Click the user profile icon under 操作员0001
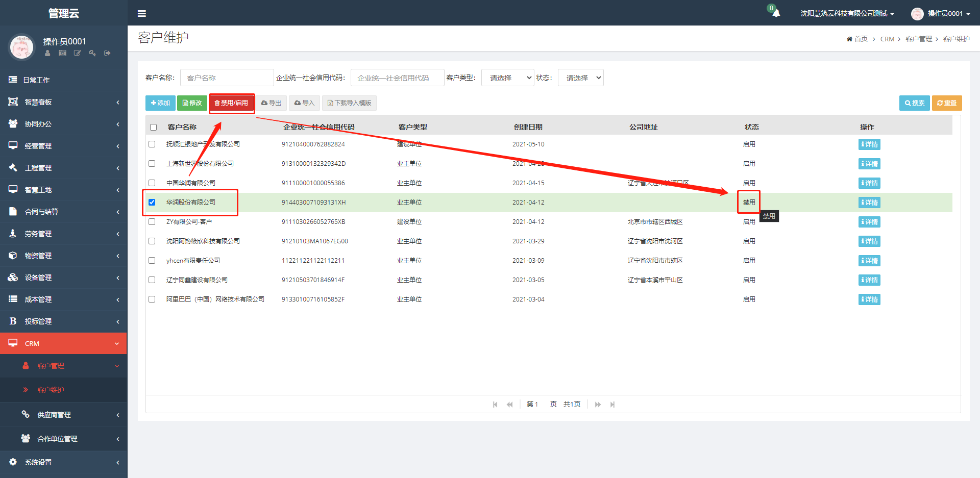The height and width of the screenshot is (478, 980). [47, 53]
